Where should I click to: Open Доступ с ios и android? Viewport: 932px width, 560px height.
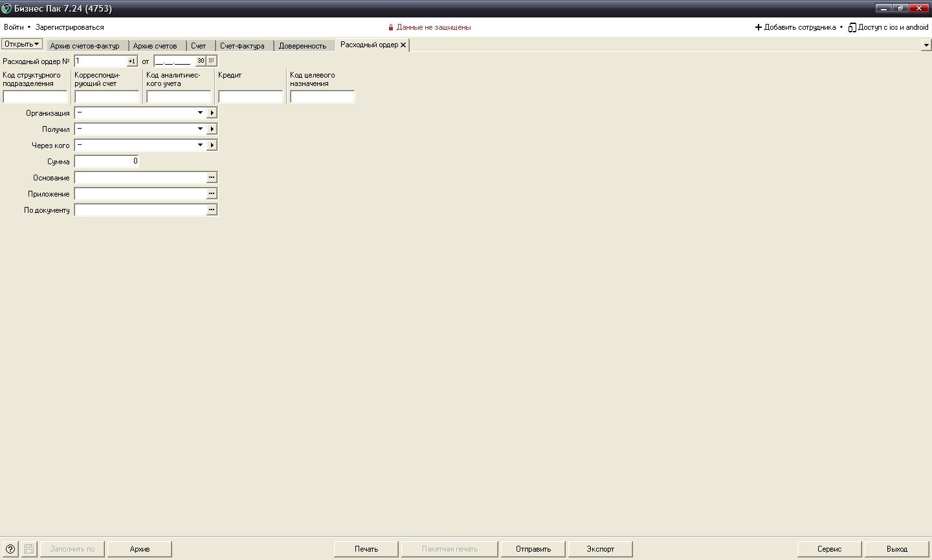(x=889, y=27)
